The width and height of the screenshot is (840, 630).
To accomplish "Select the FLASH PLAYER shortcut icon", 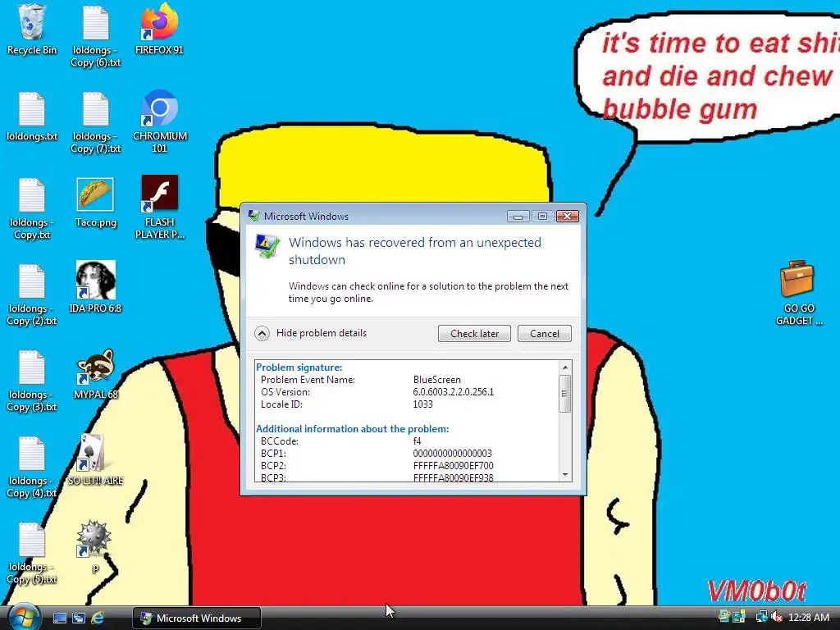I will (160, 208).
